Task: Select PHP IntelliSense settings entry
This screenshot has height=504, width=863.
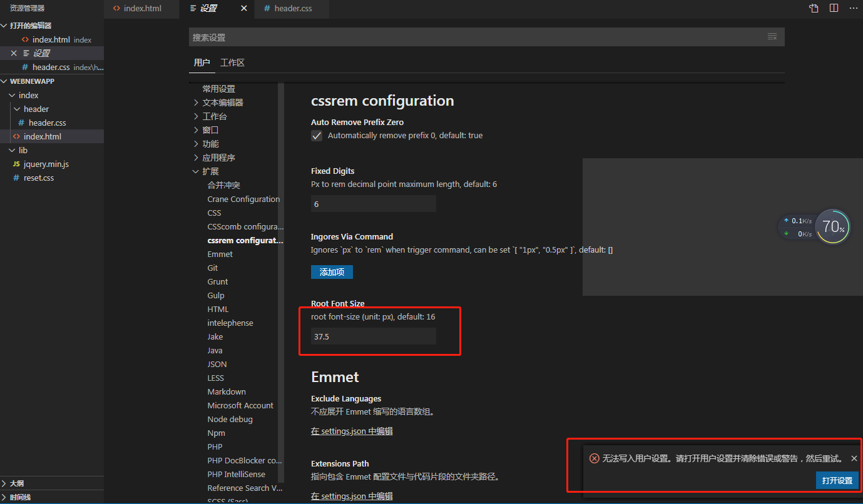Action: click(x=236, y=474)
